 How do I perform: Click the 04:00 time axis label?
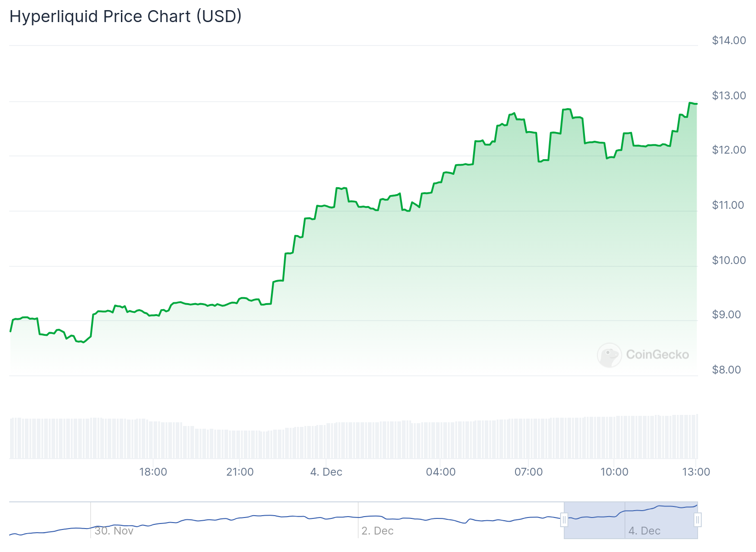click(x=441, y=472)
